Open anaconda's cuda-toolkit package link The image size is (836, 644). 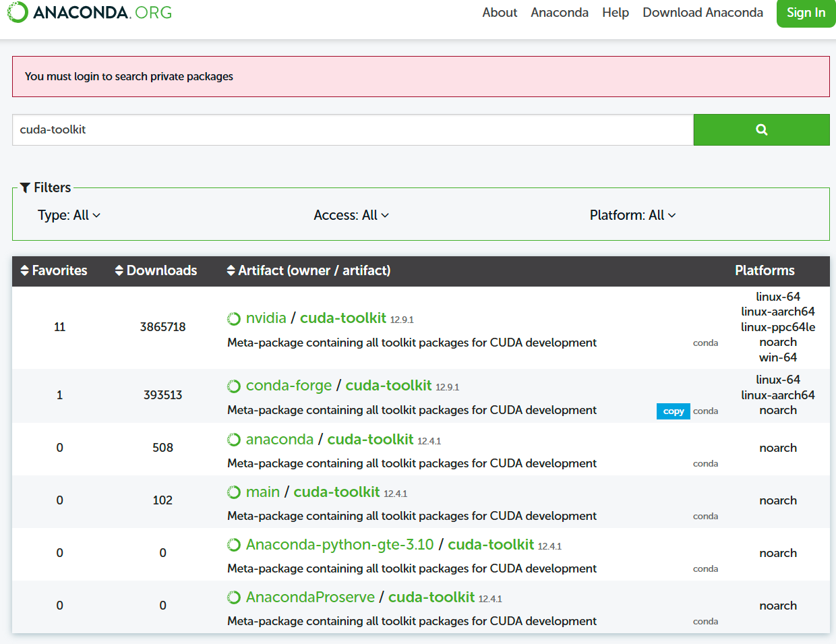click(370, 440)
